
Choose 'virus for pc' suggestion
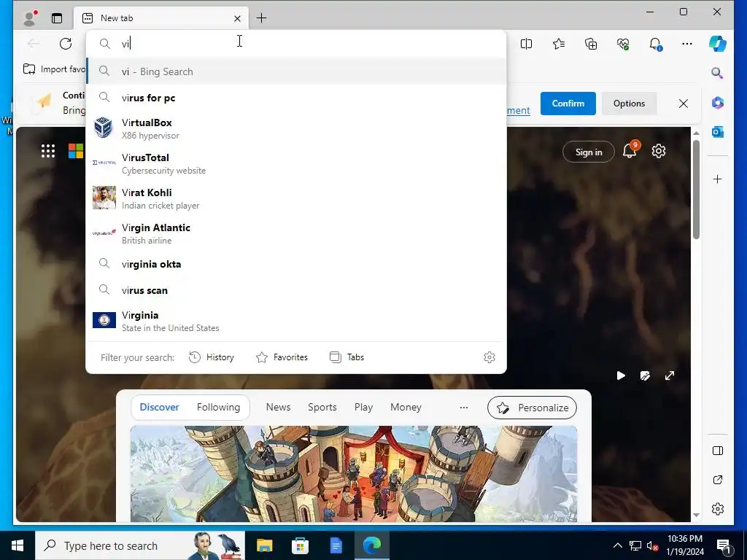pos(296,98)
